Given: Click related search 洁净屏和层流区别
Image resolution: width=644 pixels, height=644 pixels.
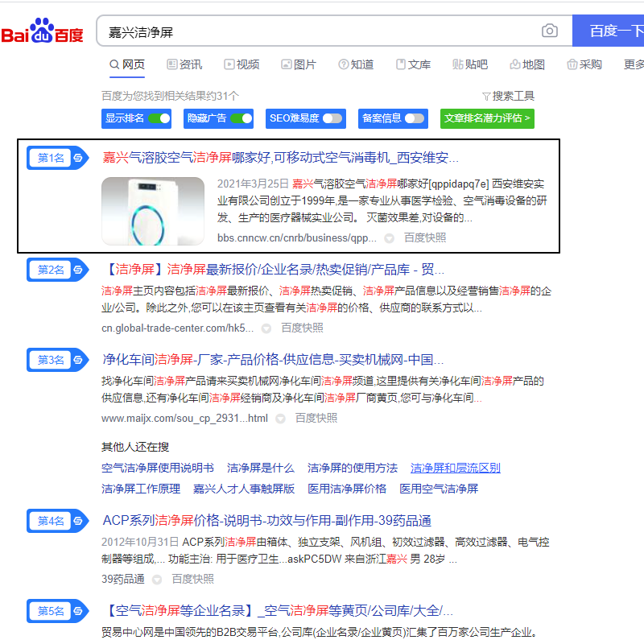Looking at the screenshot, I should coord(456,468).
